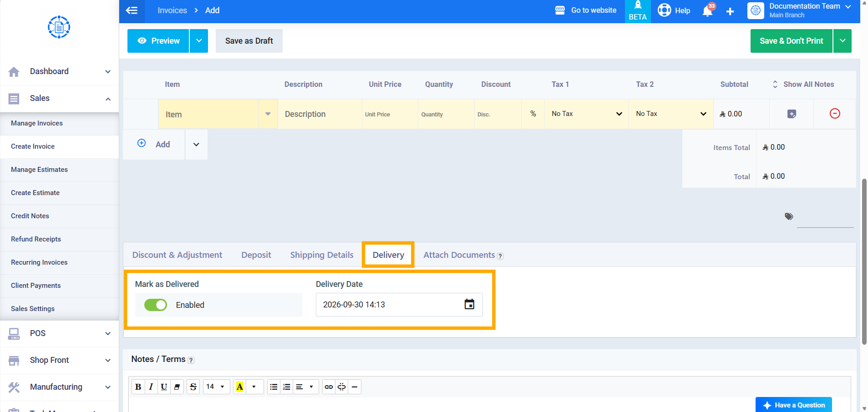
Task: Click the tags icon below totals
Action: tap(789, 216)
